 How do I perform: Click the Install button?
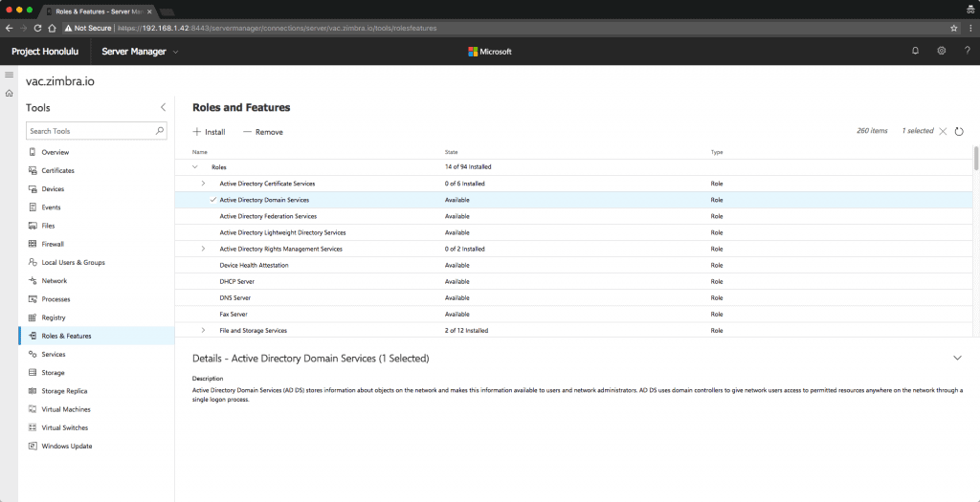click(209, 132)
